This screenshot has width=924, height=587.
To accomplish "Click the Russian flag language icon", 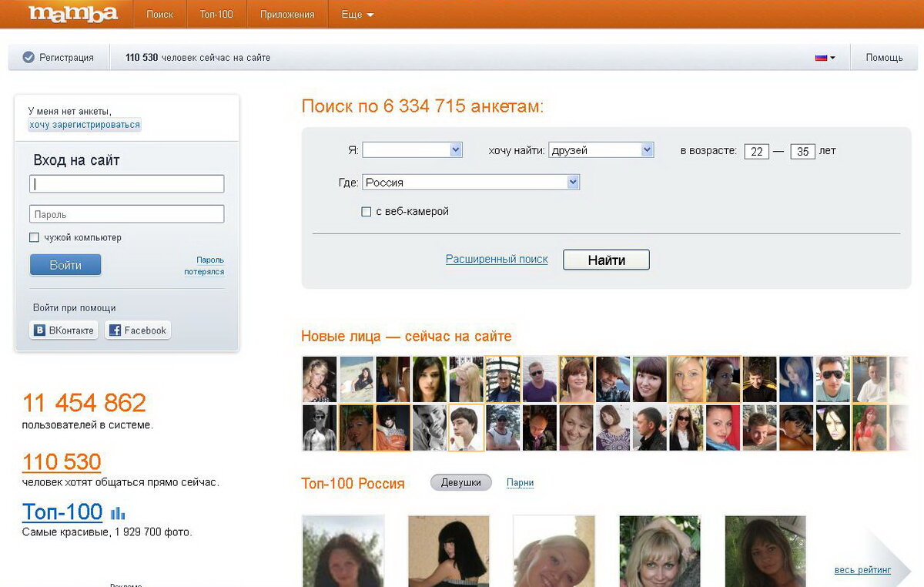I will 822,56.
